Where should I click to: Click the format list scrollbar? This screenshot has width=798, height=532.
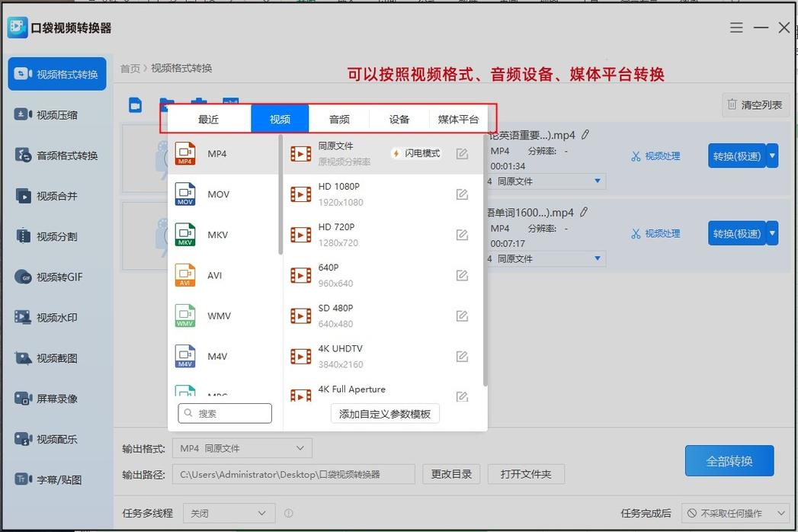point(280,194)
